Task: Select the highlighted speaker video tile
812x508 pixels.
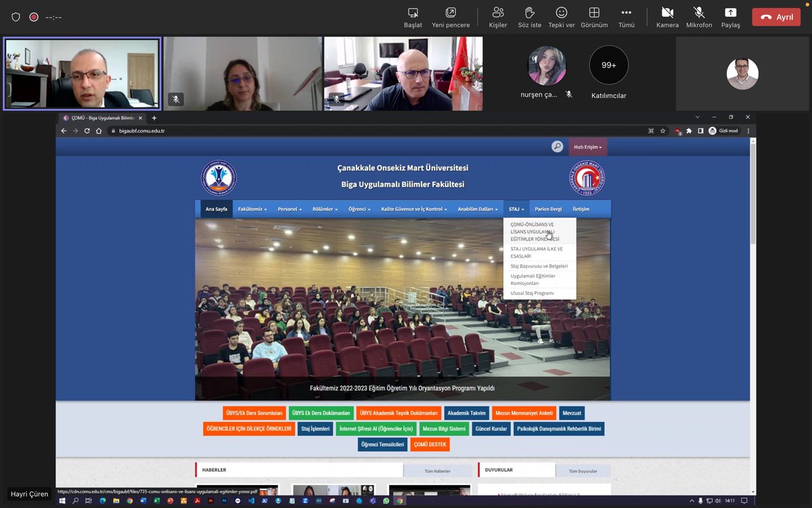Action: (x=82, y=73)
